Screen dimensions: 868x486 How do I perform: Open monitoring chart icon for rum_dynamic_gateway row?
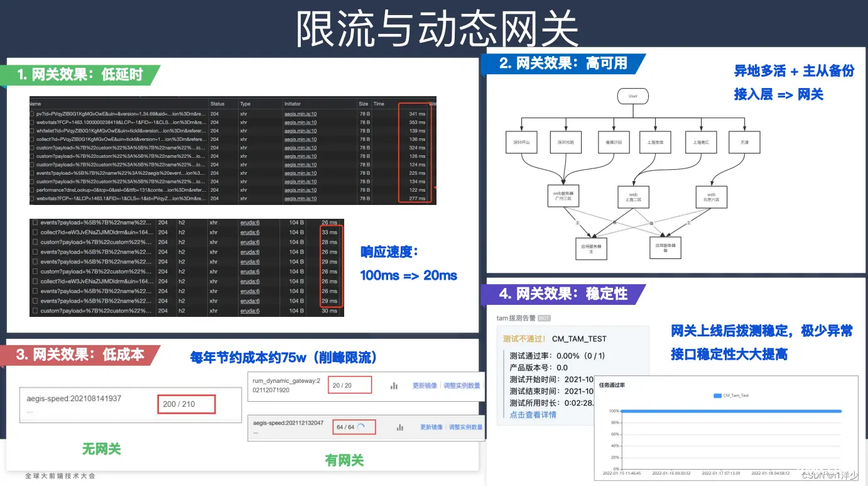tap(394, 386)
